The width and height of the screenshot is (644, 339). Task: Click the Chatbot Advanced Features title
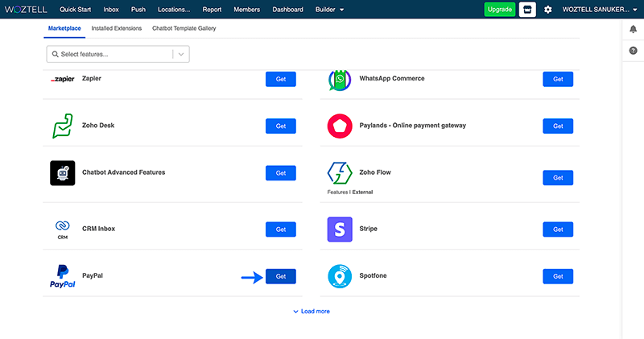tap(124, 172)
